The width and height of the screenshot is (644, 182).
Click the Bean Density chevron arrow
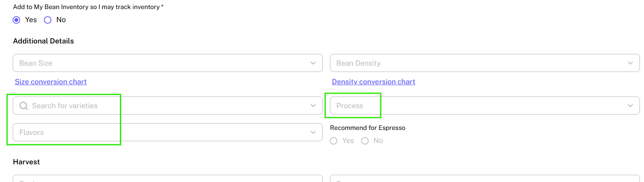click(630, 63)
